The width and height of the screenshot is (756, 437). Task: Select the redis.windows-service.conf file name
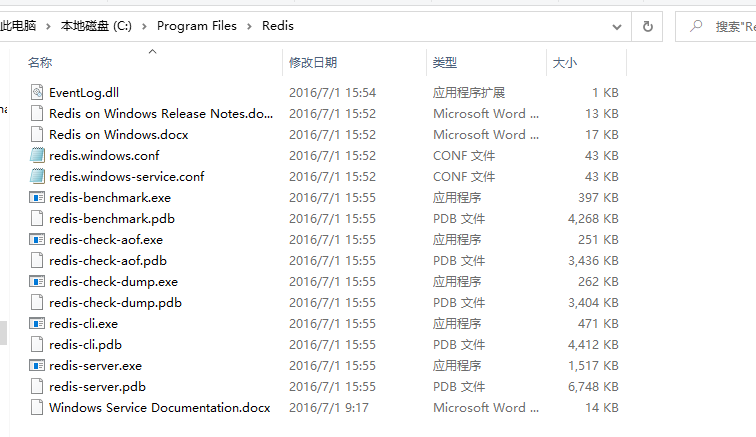[x=127, y=177]
